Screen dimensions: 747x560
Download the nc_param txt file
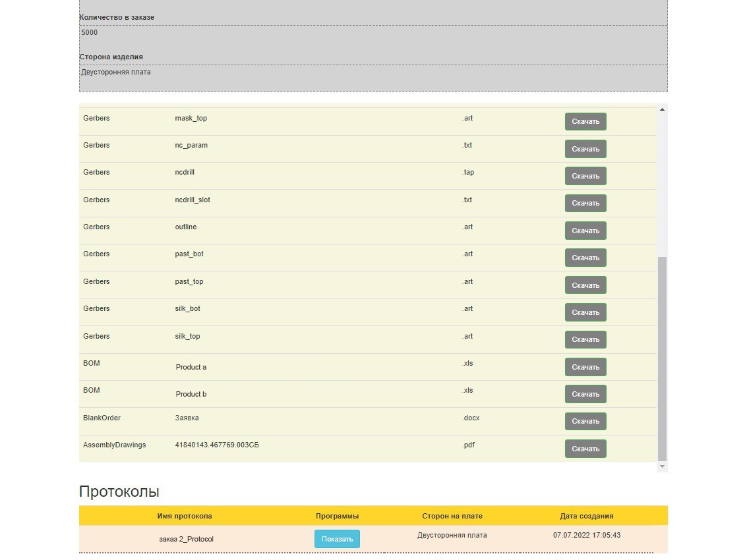click(x=585, y=149)
